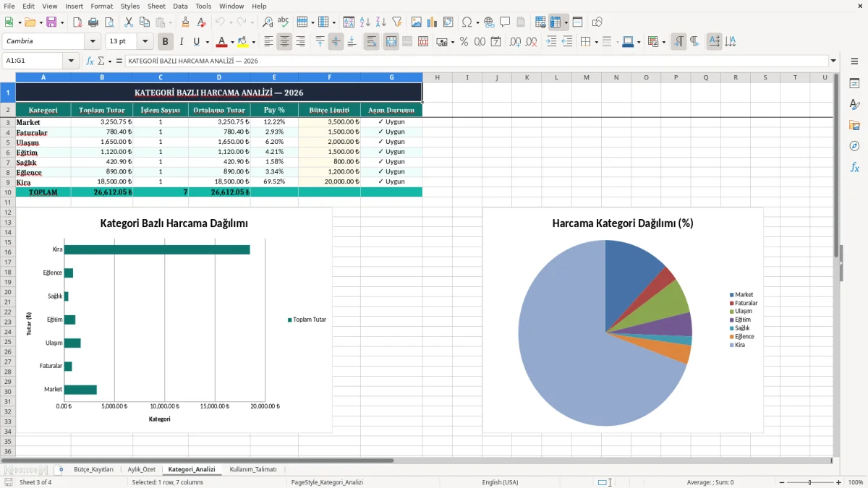Toggle left-to-right text direction
This screenshot has width=868, height=488.
coord(678,42)
